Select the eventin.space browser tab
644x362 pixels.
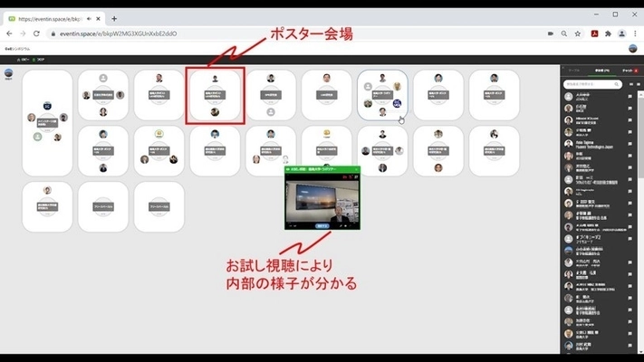[x=54, y=19]
